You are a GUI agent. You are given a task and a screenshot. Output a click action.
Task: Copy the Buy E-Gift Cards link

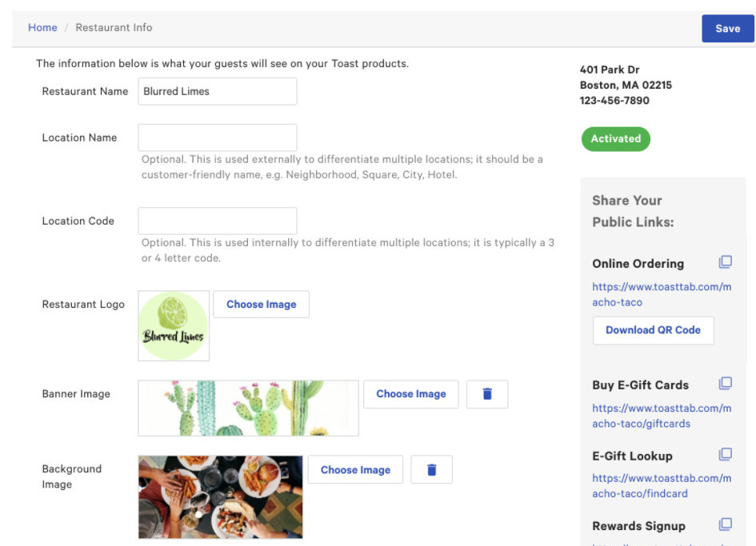725,383
